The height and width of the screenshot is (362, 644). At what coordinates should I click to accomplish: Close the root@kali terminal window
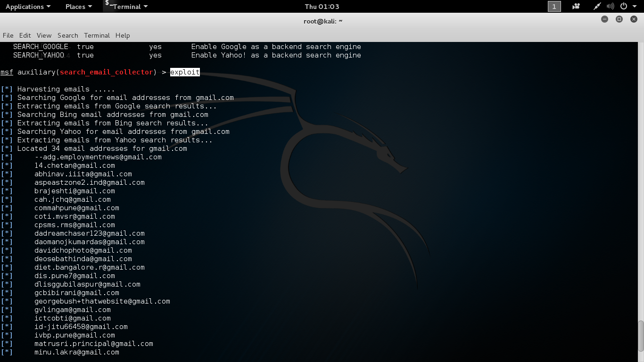pyautogui.click(x=634, y=19)
